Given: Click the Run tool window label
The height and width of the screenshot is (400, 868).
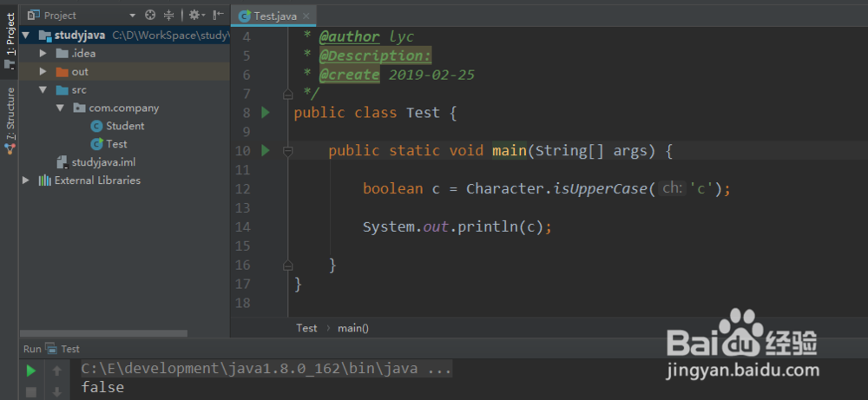Looking at the screenshot, I should click(x=32, y=349).
